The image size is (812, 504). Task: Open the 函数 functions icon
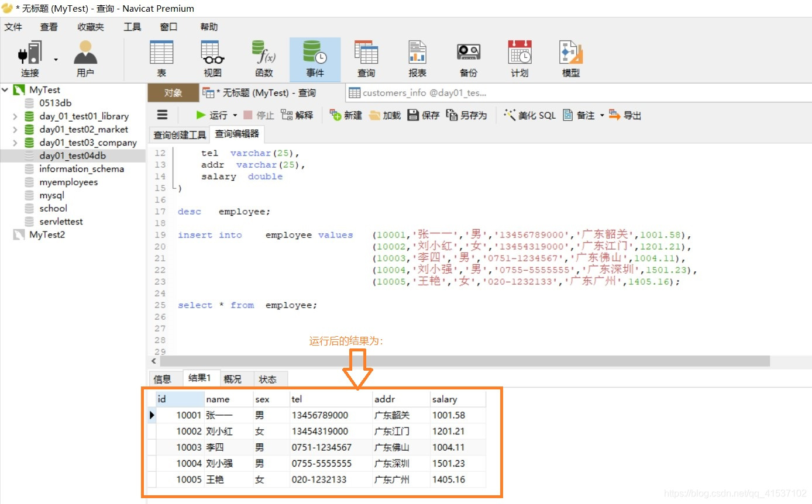tap(264, 59)
